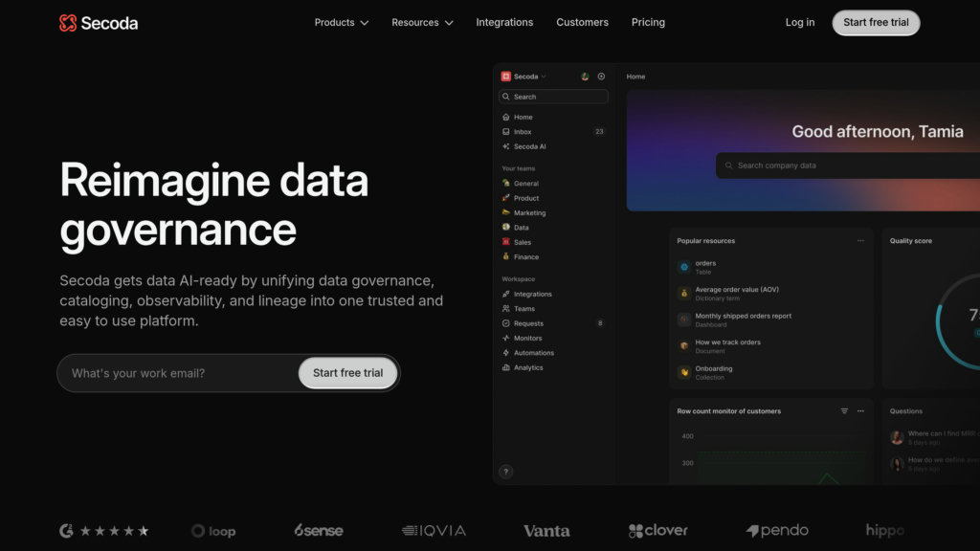Click the sidebar Search box
The image size is (980, 551).
coord(553,97)
